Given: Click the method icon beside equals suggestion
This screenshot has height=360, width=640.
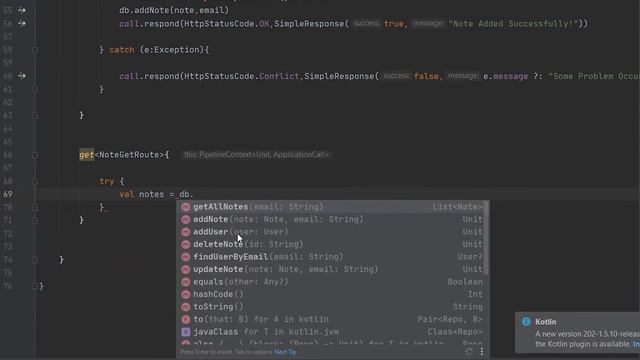Looking at the screenshot, I should pyautogui.click(x=186, y=282).
